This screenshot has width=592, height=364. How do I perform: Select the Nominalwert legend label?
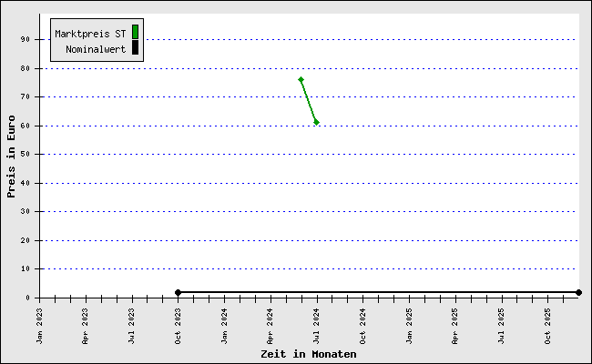pos(96,49)
